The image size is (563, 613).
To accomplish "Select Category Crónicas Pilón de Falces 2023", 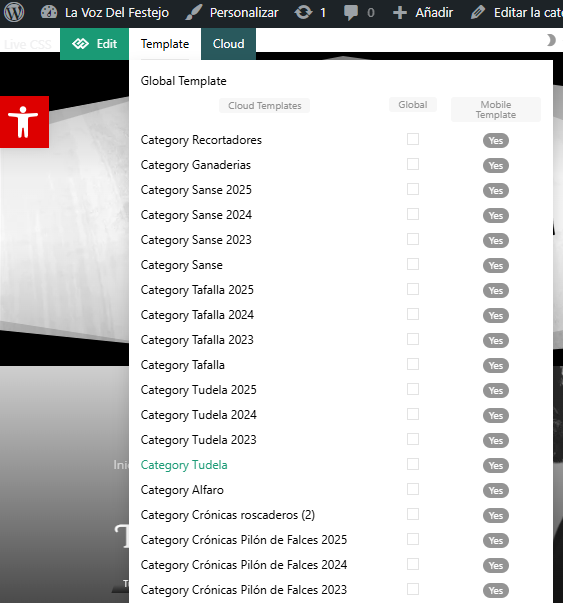I will [244, 591].
